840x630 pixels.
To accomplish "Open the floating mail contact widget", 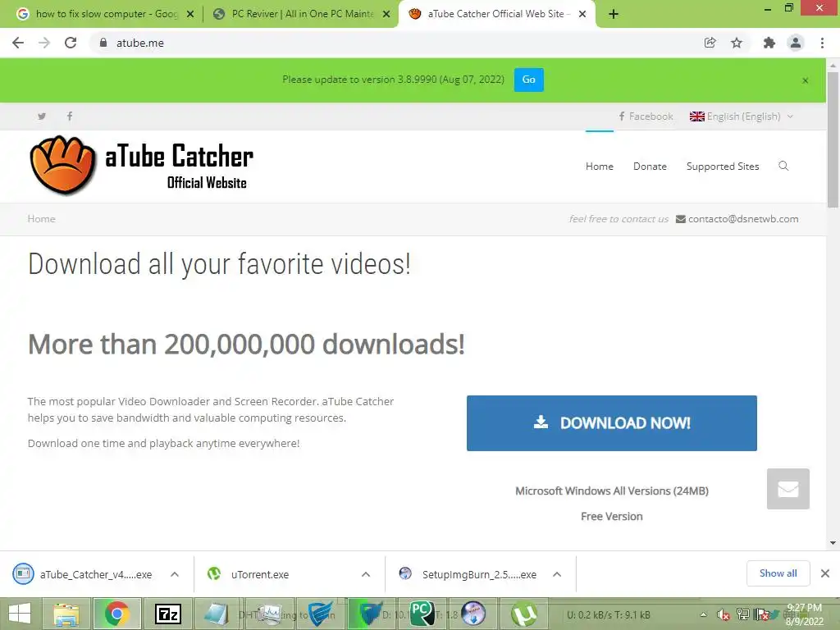I will pos(788,489).
